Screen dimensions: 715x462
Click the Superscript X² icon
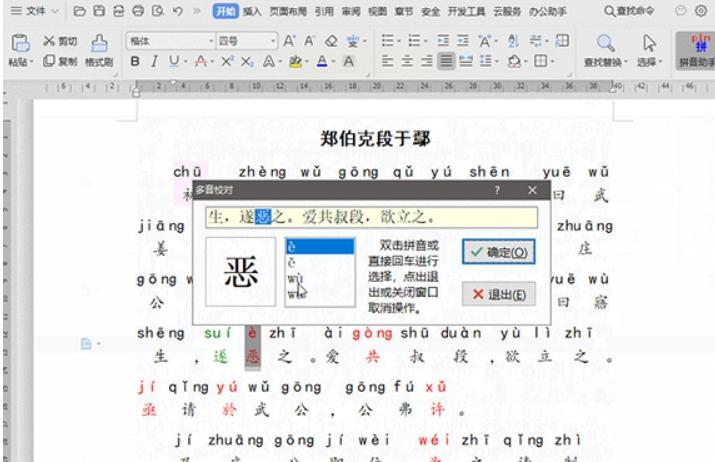coord(227,61)
